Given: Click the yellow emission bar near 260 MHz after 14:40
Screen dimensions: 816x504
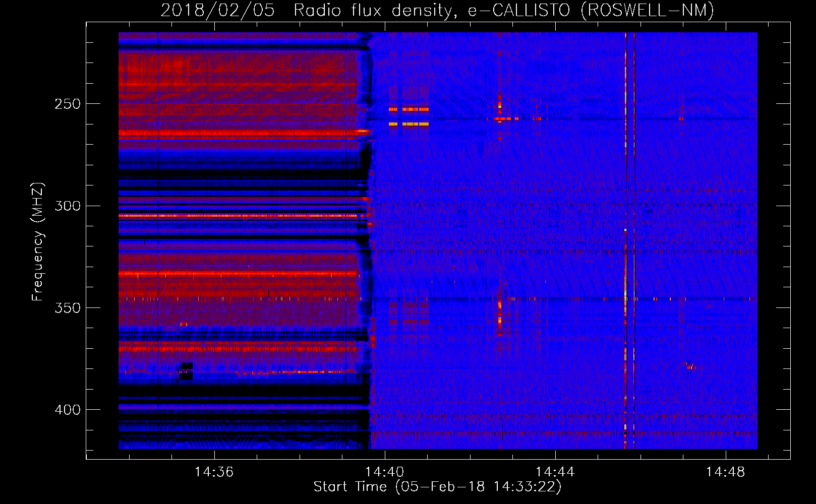Looking at the screenshot, I should (409, 124).
